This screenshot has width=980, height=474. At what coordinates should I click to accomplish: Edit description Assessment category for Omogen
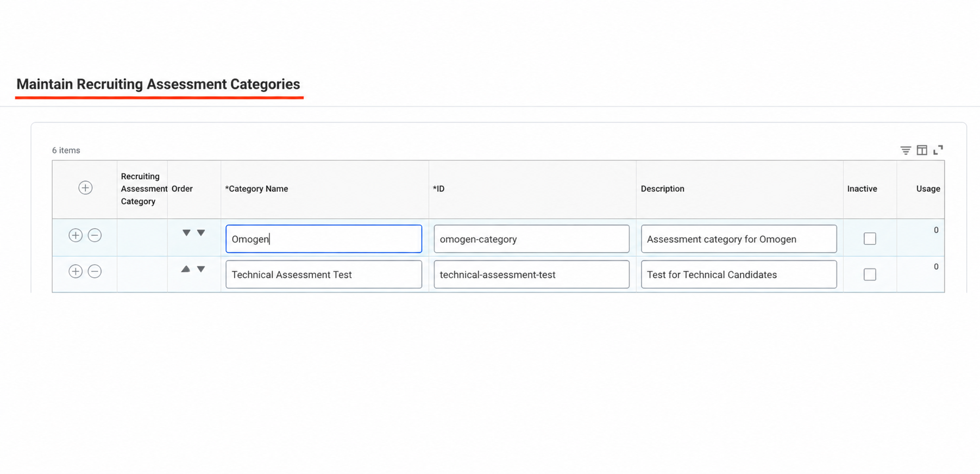pyautogui.click(x=739, y=239)
